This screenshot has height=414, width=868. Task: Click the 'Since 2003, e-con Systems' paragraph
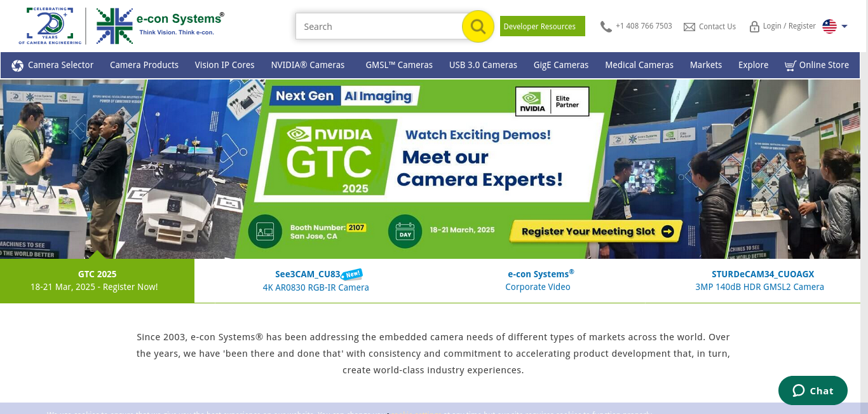(x=433, y=354)
